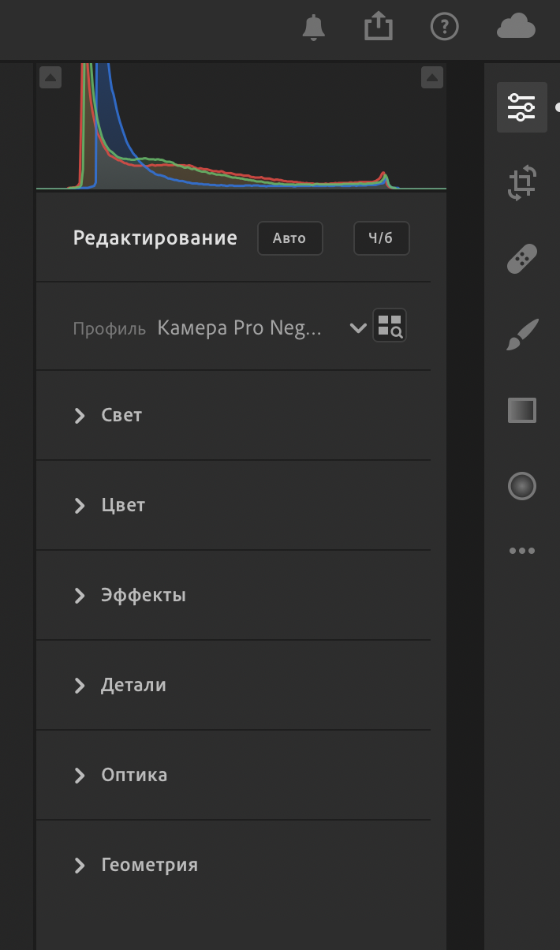The height and width of the screenshot is (950, 560).
Task: Select the Crop and rotate tool
Action: [522, 182]
